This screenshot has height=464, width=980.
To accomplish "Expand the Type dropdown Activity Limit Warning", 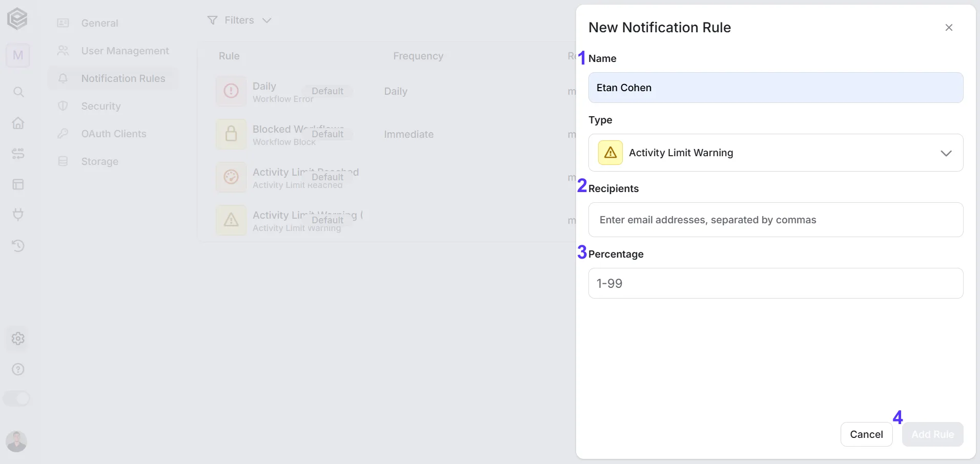I will pos(775,153).
